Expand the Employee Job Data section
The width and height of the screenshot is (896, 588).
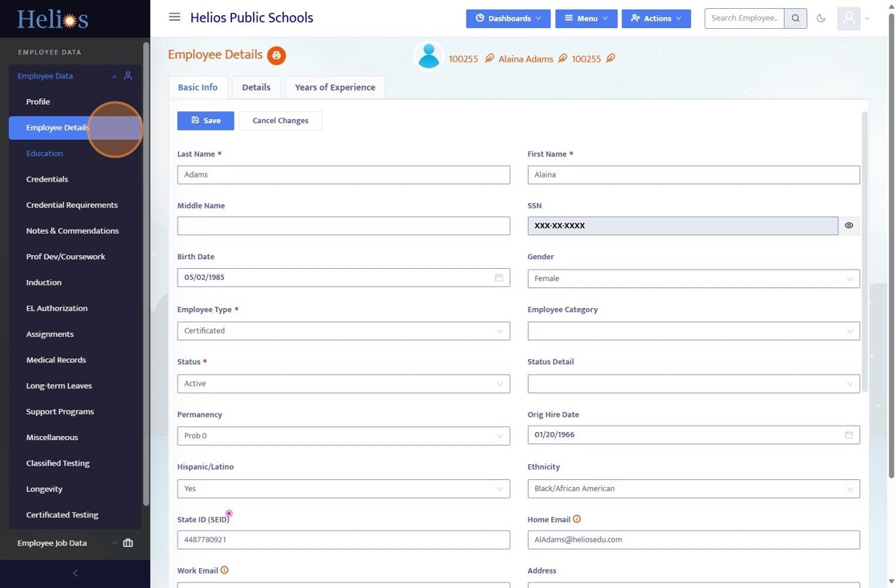tap(114, 543)
